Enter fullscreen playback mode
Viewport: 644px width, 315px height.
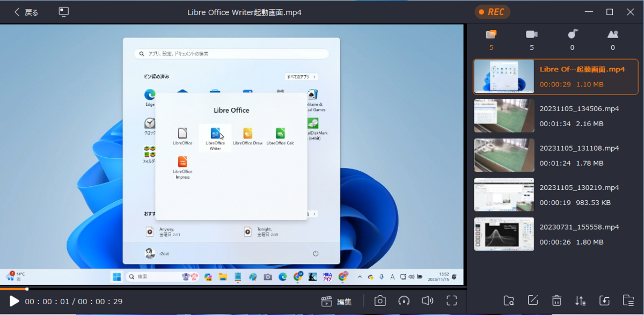pos(452,301)
